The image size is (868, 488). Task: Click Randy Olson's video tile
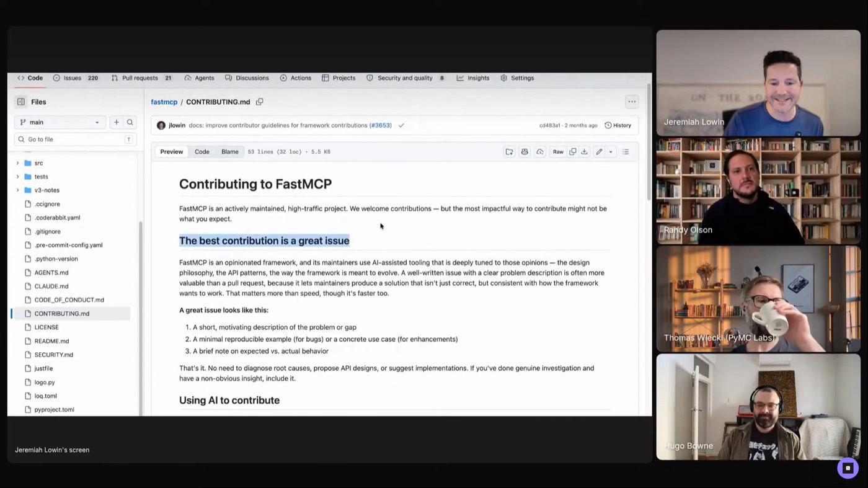coord(758,191)
